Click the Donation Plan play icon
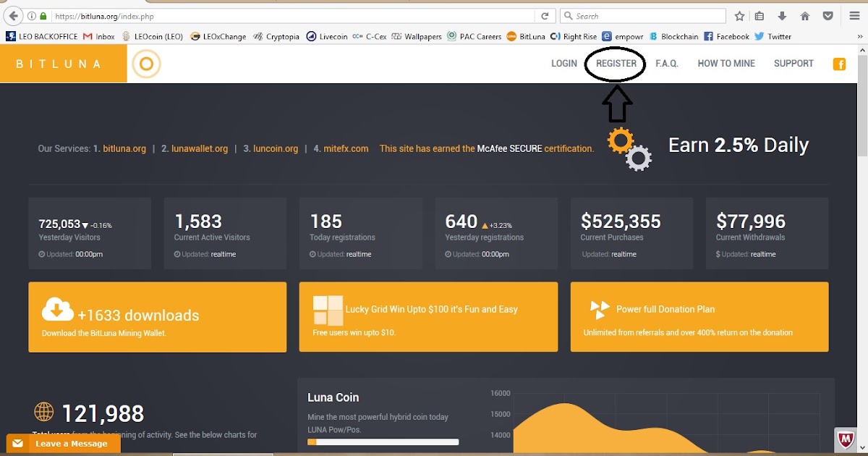Screen dimensions: 868x456 (600, 310)
